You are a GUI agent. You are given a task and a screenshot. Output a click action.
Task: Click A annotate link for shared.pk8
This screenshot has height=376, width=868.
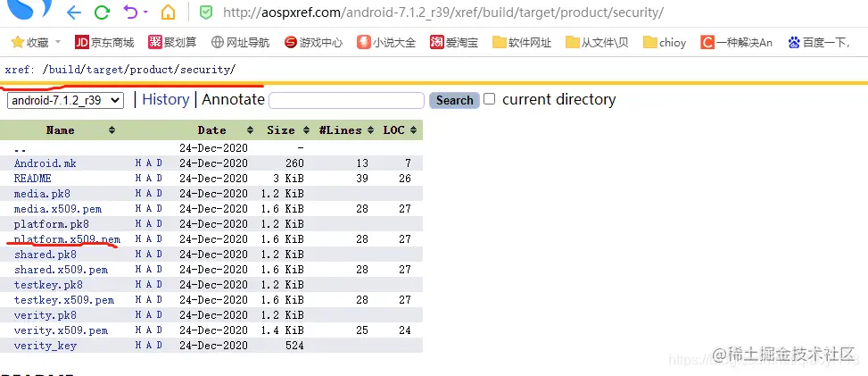(x=149, y=254)
